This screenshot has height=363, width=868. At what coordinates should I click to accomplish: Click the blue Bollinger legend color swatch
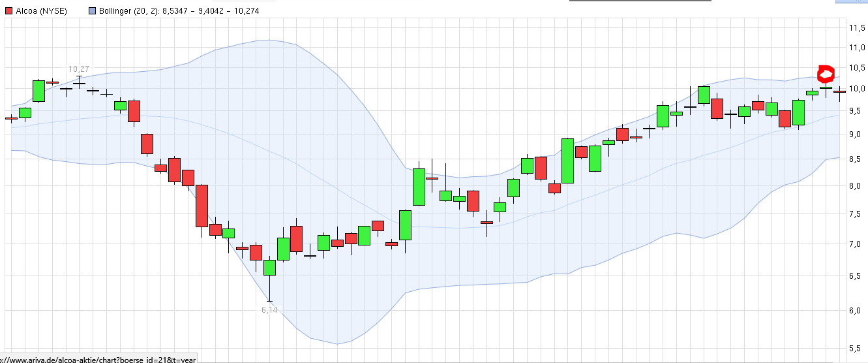coord(92,11)
